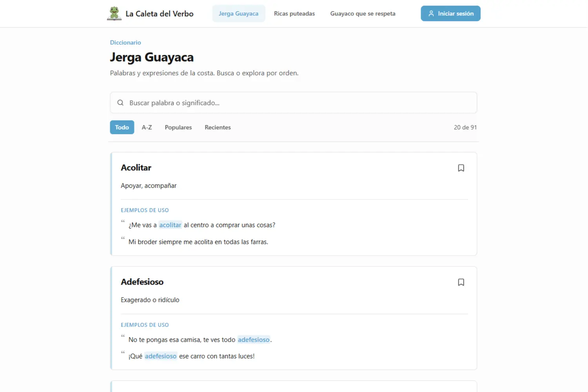
Task: Bookmark the entry Acolitar
Action: click(x=461, y=167)
